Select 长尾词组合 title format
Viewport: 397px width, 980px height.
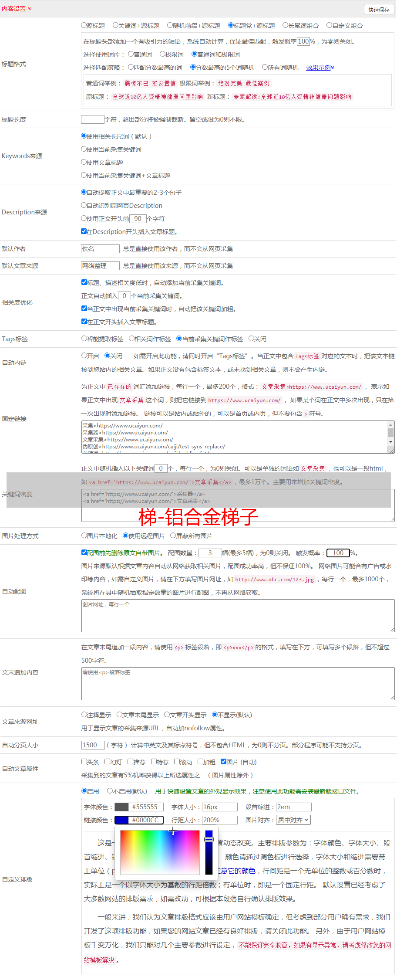point(285,25)
